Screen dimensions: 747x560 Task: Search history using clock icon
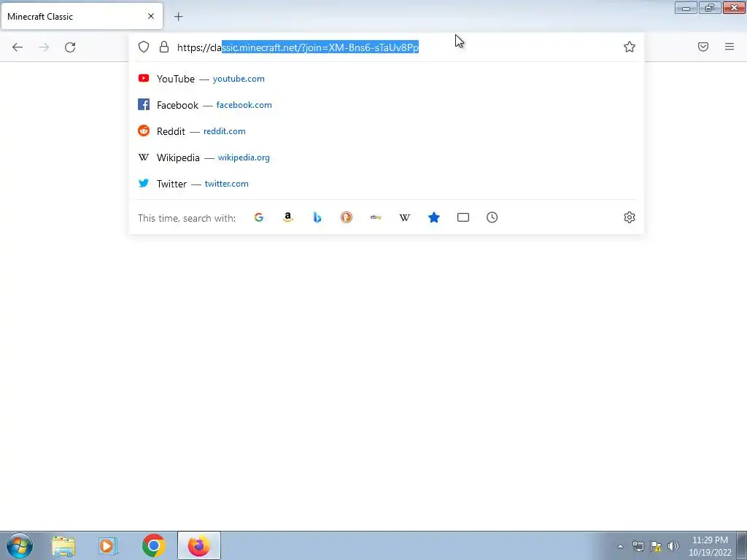click(x=492, y=217)
